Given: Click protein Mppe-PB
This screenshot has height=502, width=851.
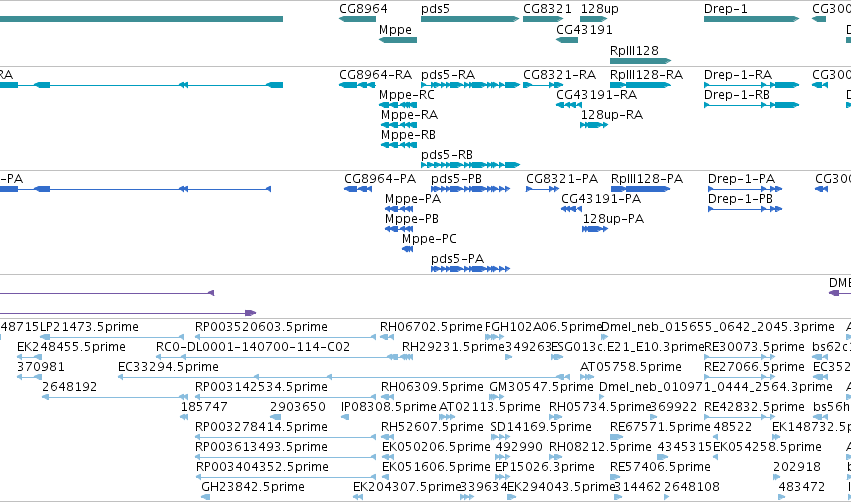Looking at the screenshot, I should 412,219.
